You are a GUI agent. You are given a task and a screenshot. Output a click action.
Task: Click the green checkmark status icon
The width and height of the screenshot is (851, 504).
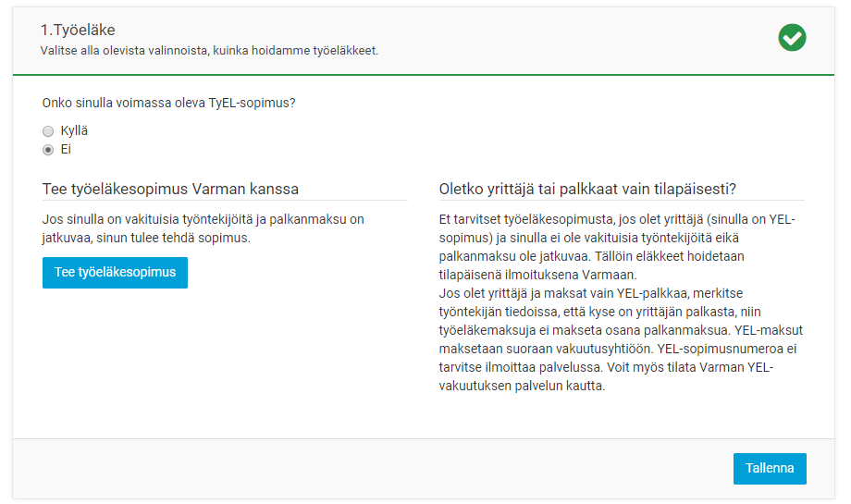pyautogui.click(x=792, y=38)
